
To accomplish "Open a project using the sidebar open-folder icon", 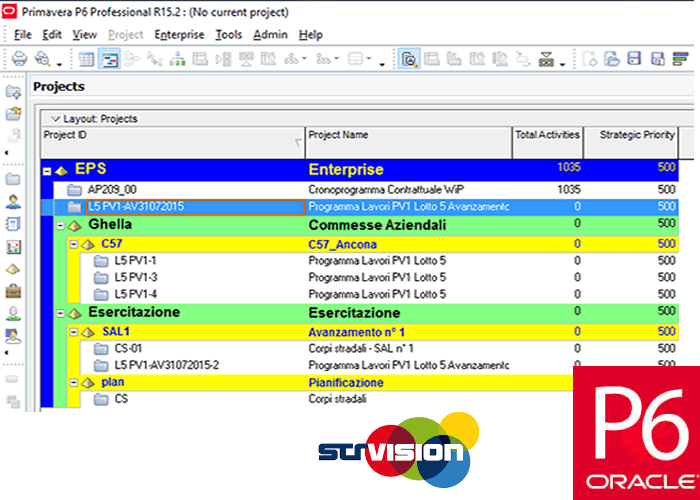I will [x=13, y=113].
